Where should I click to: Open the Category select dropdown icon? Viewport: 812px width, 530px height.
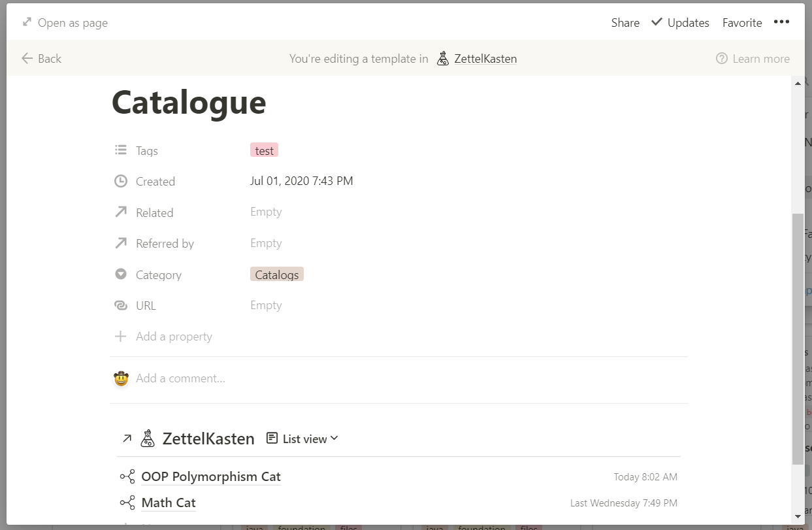(121, 274)
